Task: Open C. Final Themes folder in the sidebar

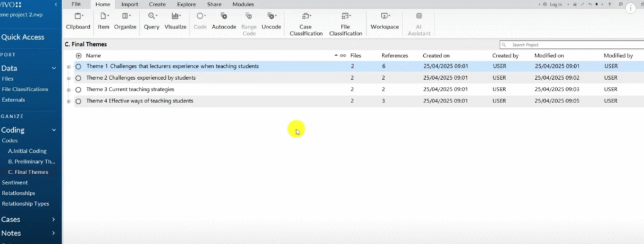Action: 28,172
